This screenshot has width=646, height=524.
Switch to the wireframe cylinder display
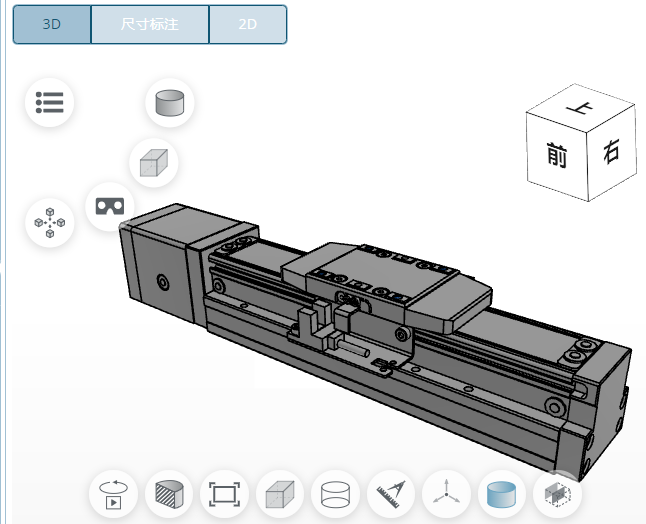(335, 494)
